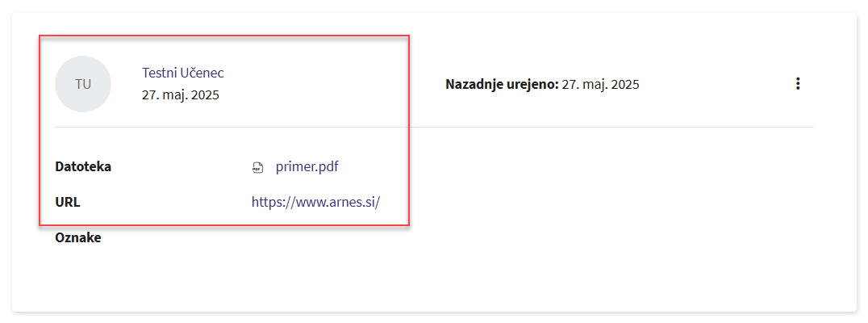
Task: Click the empty space right of arnes.si link
Action: tap(565, 202)
